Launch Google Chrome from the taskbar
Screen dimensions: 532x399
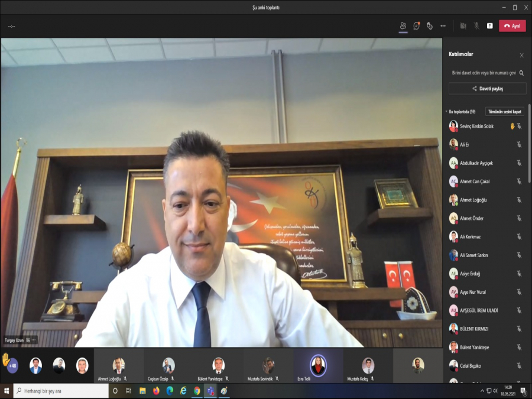[197, 391]
